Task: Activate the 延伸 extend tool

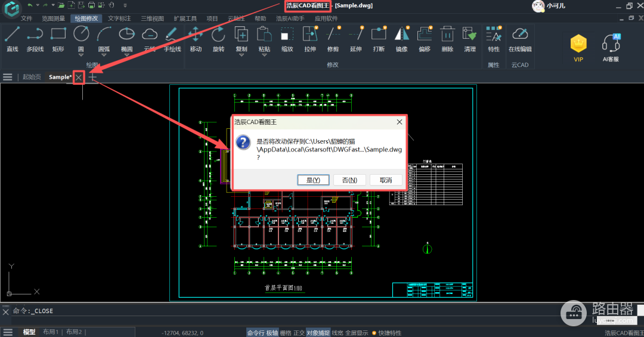Action: click(x=355, y=39)
